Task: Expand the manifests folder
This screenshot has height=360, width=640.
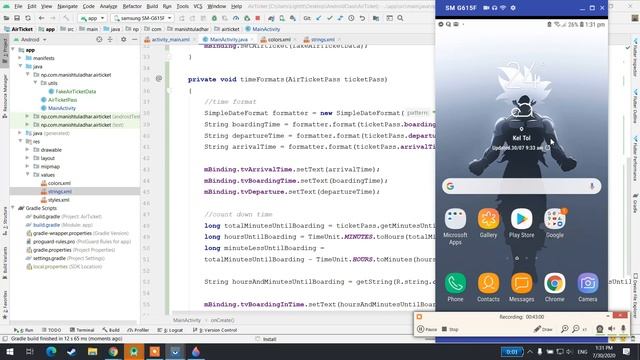Action: 20,58
